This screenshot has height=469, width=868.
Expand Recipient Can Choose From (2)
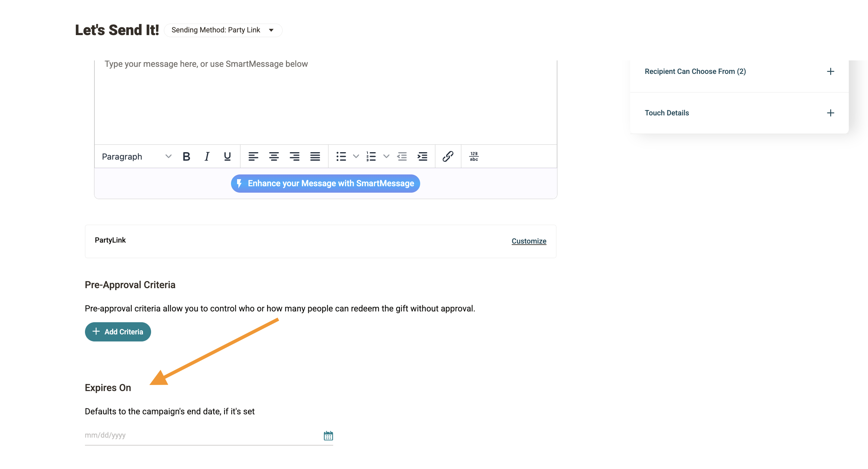point(739,72)
